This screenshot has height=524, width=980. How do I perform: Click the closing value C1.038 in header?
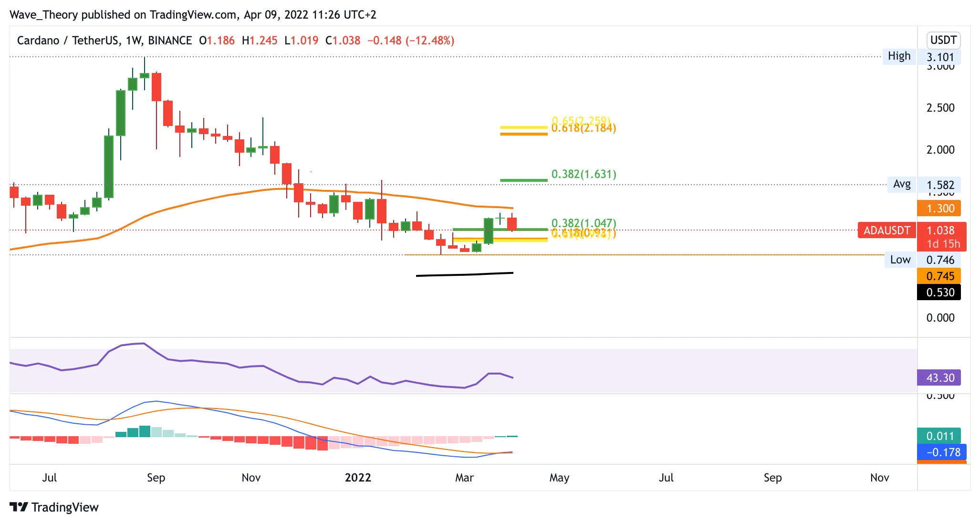[343, 41]
